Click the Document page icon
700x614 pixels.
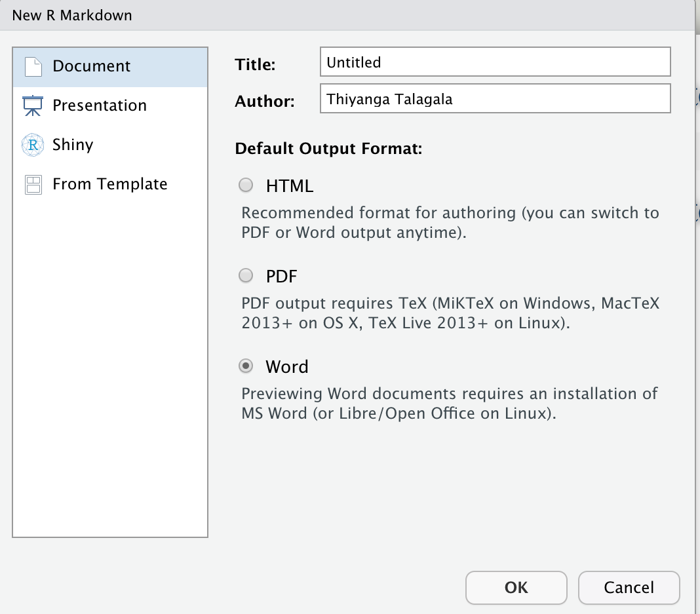point(33,66)
